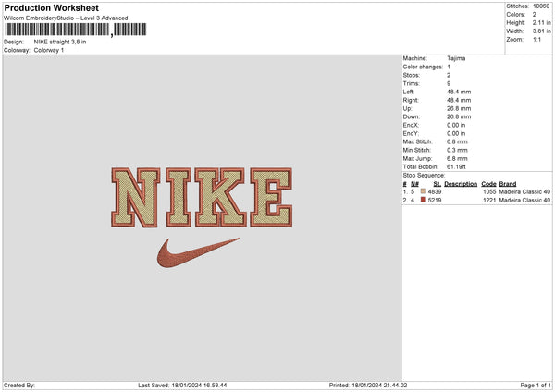Click the 'Right:' label

point(411,100)
